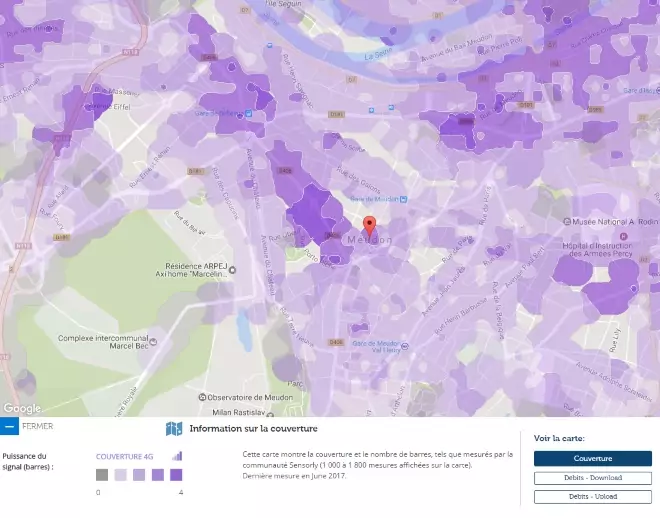Click the grey zero-bar legend swatch
Viewport: 660px width, 518px height.
tap(102, 476)
